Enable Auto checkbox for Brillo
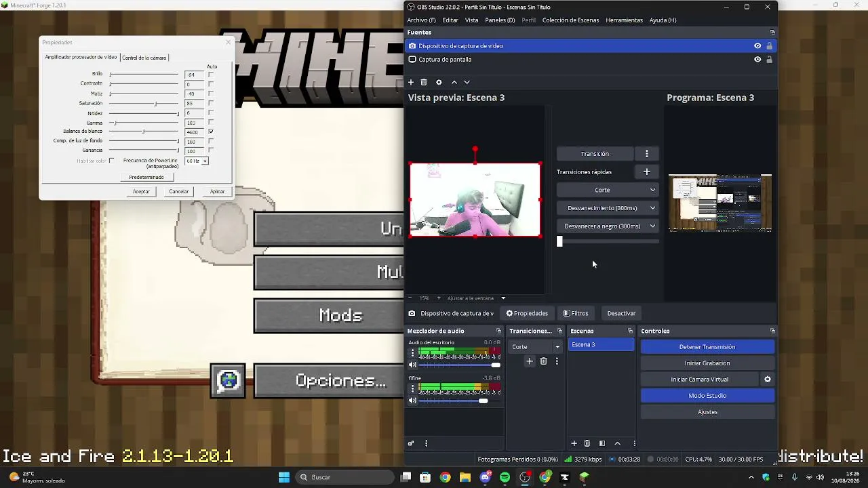Image resolution: width=868 pixels, height=488 pixels. click(211, 75)
